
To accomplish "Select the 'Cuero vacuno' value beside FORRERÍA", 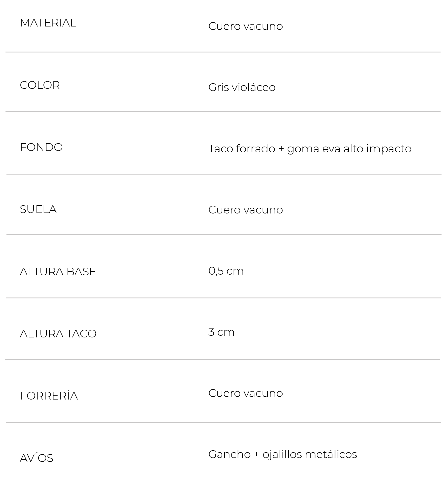I will tap(245, 393).
